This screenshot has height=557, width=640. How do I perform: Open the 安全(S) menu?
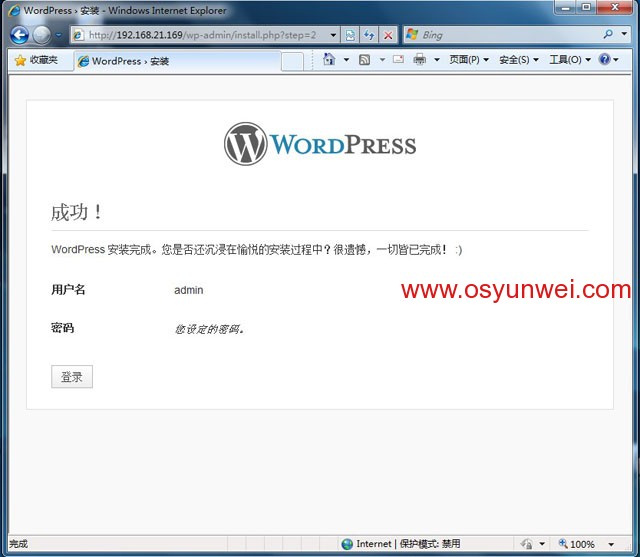518,60
